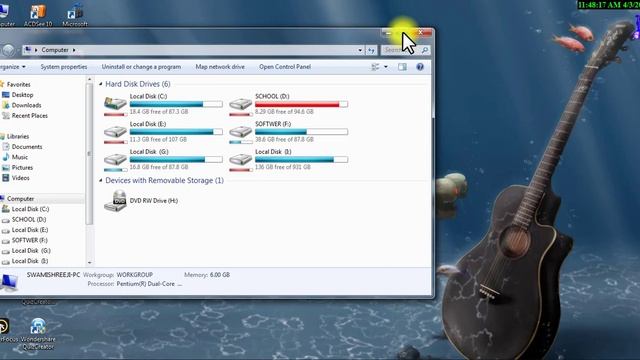Select SCHOOL (D:) in sidebar tree
Screen dimensions: 640x360
click(x=29, y=220)
